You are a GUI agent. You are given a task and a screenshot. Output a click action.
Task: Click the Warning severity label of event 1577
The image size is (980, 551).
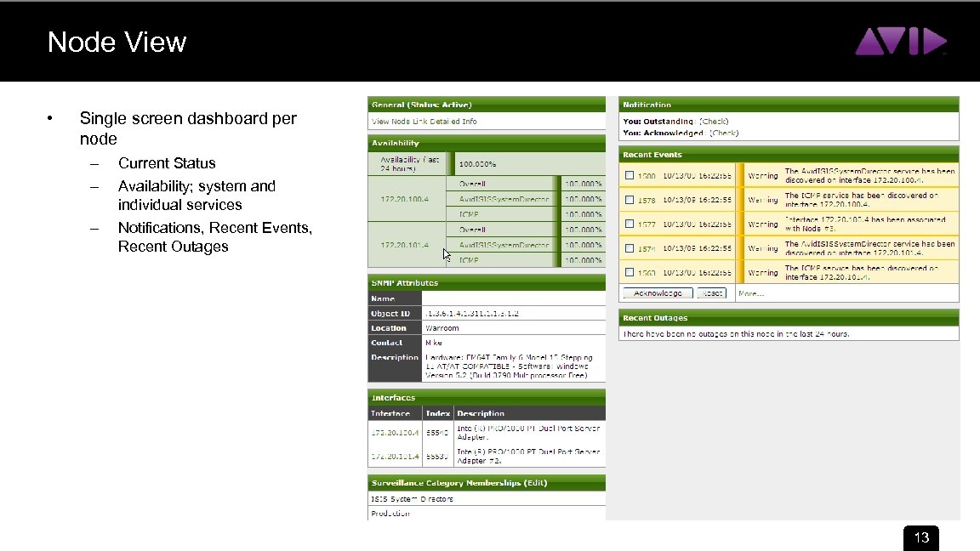pos(761,223)
